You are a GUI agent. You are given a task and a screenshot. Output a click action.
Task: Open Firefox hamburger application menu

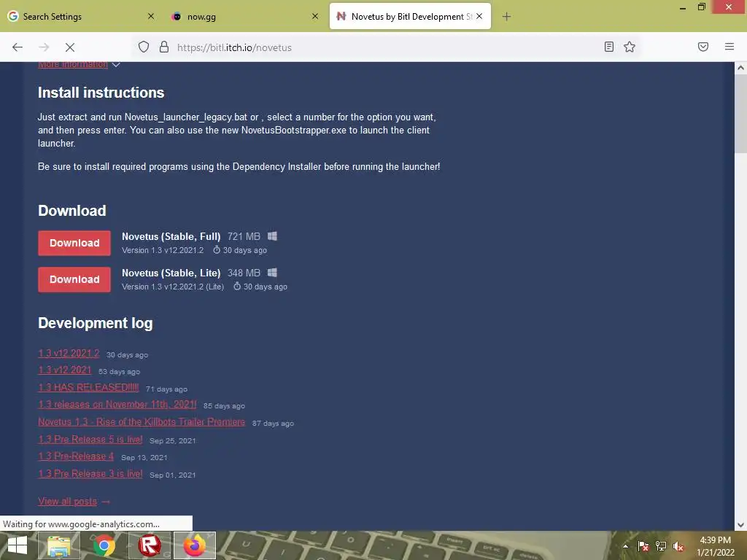click(x=729, y=47)
